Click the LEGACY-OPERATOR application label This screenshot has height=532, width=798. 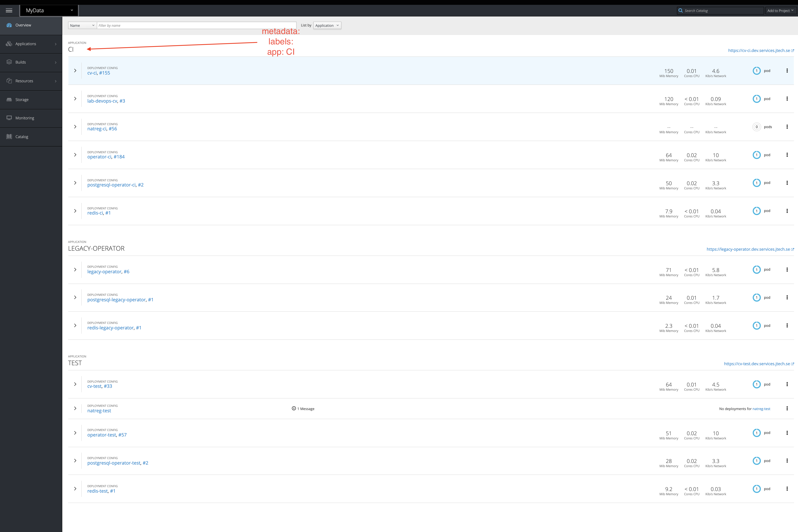97,248
